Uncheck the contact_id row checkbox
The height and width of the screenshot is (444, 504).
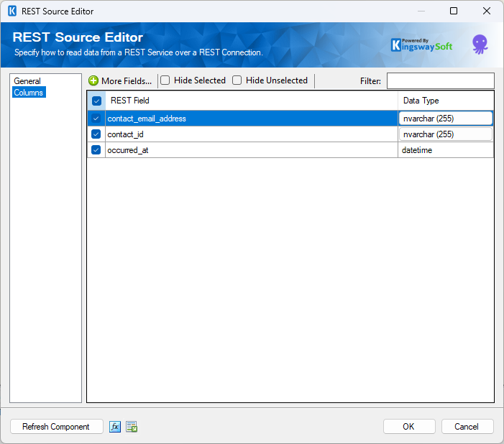96,134
